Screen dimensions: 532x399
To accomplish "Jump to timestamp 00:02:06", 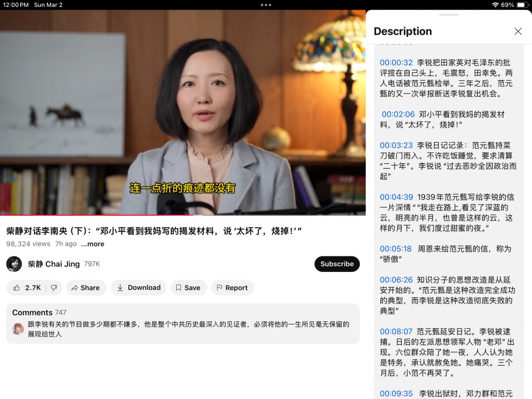I will point(398,114).
